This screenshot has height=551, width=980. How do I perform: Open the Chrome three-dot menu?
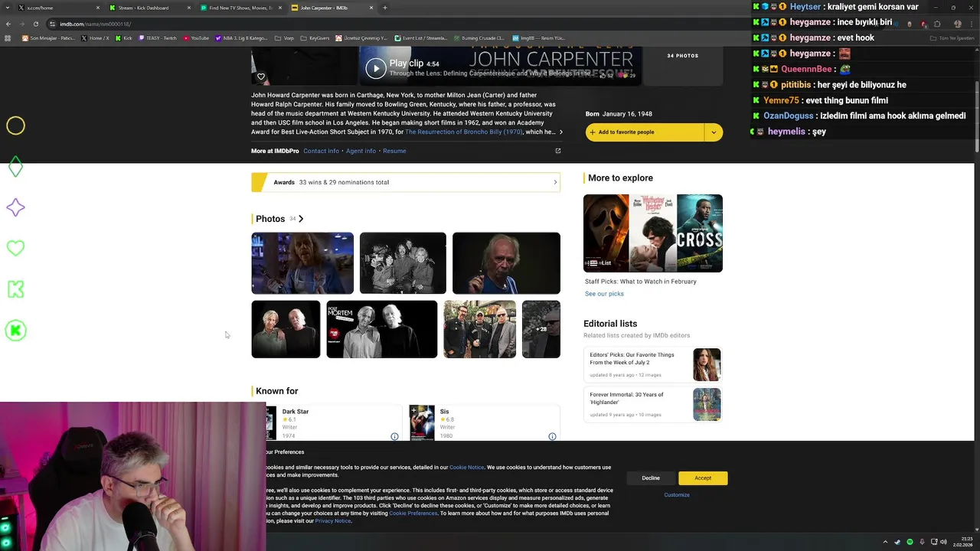click(971, 24)
